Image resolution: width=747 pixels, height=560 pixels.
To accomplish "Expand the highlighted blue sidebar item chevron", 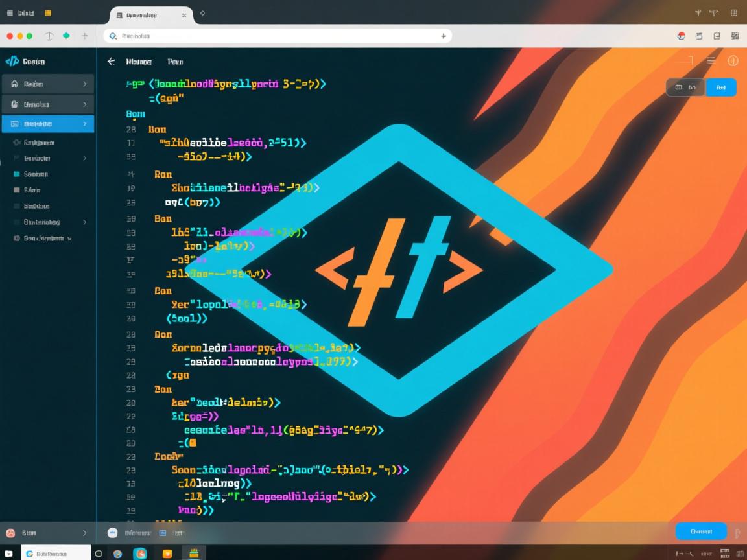I will tap(84, 124).
